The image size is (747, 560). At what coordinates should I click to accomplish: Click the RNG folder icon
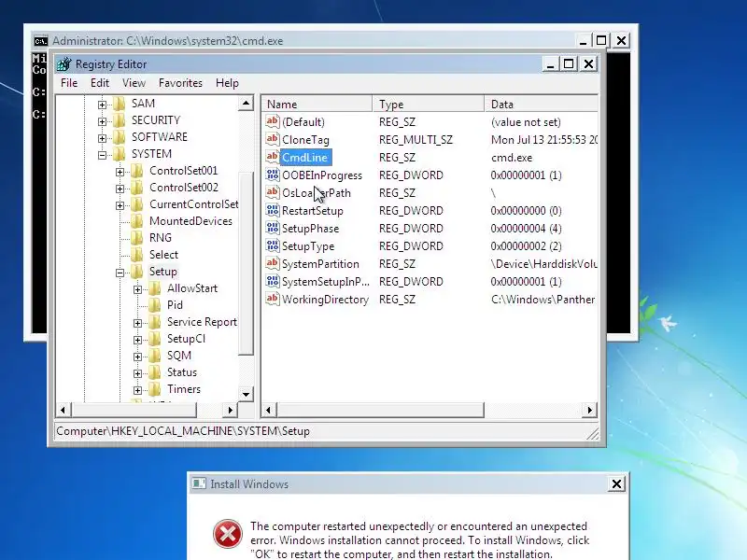[137, 238]
